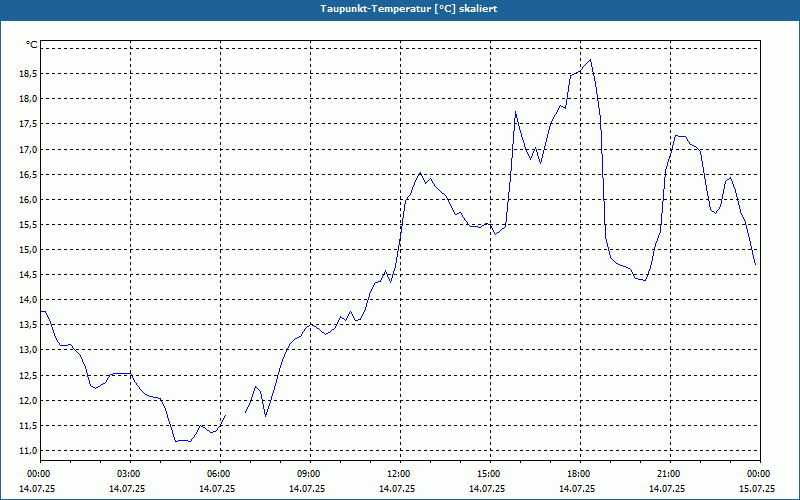Click the '14.07.25' date under 09:00

coord(307,488)
